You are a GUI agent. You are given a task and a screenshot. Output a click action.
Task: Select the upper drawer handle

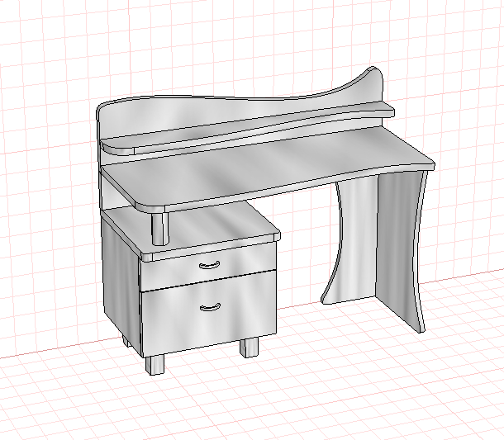tap(210, 265)
